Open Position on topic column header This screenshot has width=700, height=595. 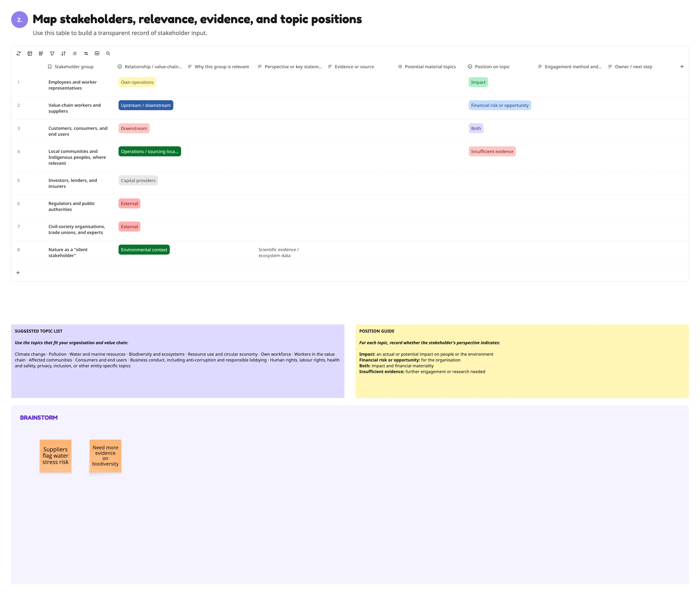[489, 66]
